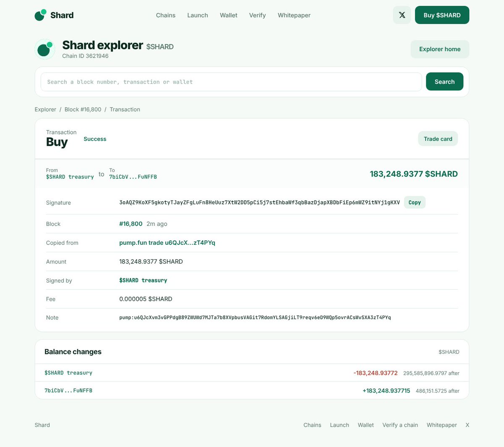
Task: Select the signature hash text
Action: [260, 202]
